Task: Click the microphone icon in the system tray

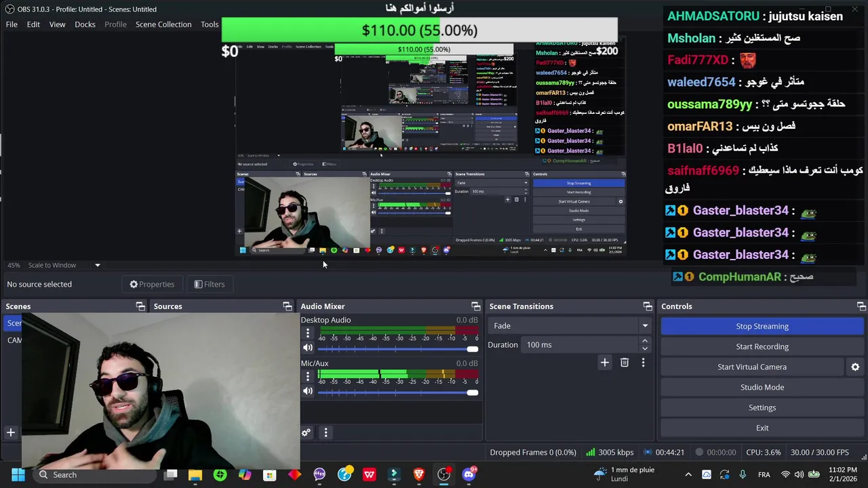Action: [x=743, y=474]
